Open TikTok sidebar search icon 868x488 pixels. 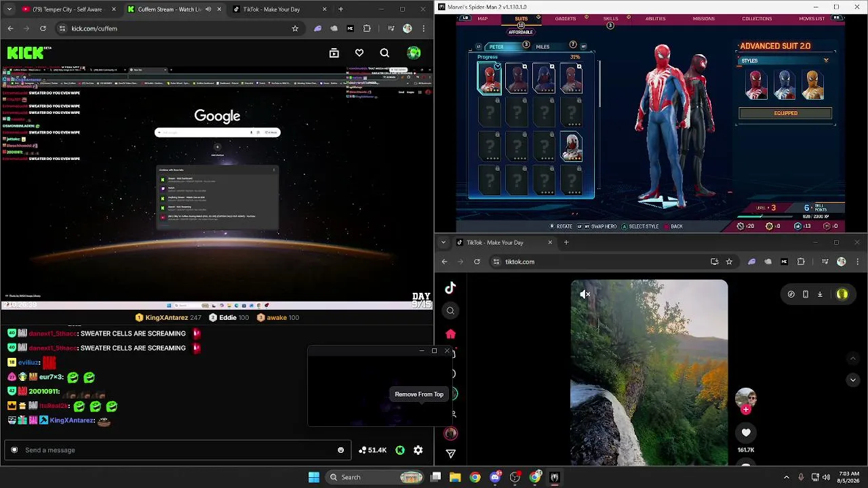pos(450,311)
